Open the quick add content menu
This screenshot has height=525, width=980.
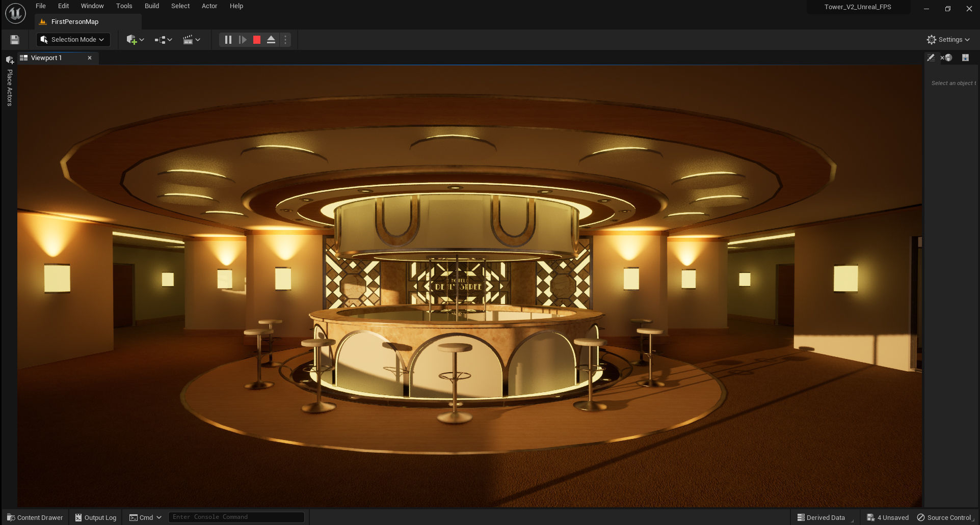(135, 40)
